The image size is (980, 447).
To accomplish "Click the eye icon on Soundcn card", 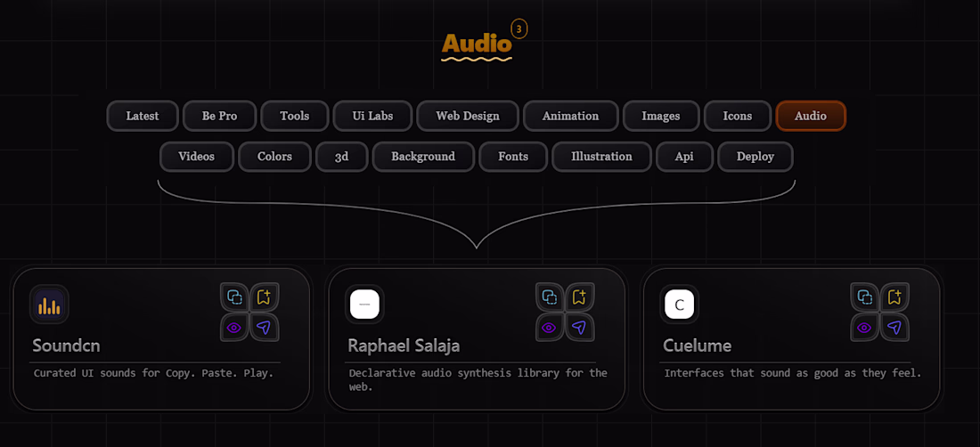I will 235,327.
